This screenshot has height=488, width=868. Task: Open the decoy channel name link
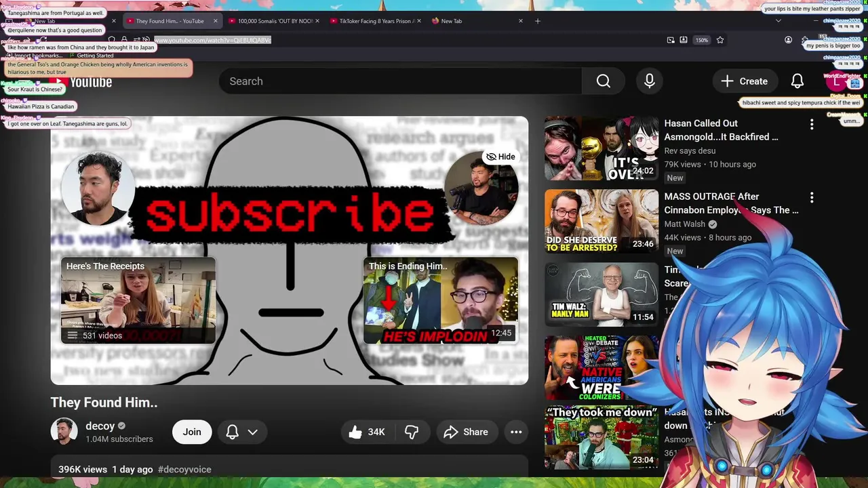click(x=100, y=426)
